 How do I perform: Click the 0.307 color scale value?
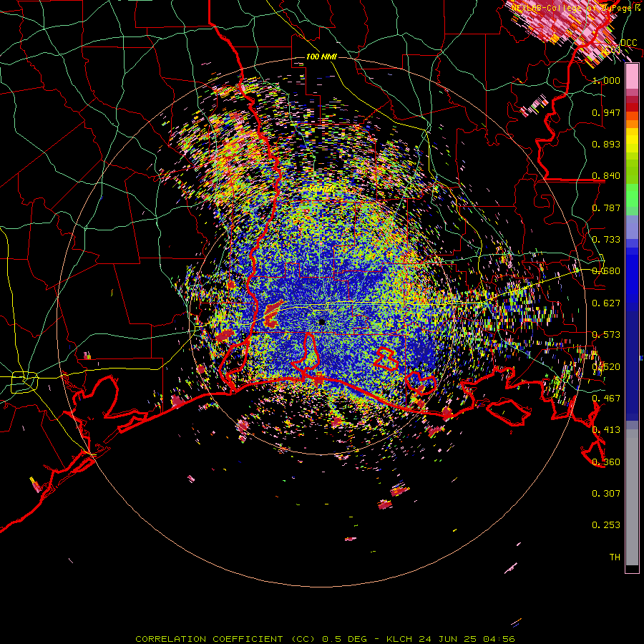coord(606,493)
